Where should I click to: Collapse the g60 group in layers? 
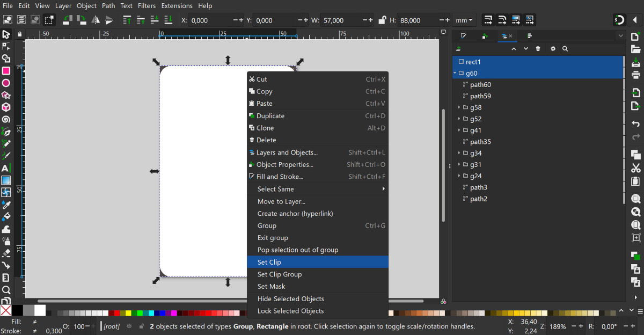click(455, 74)
